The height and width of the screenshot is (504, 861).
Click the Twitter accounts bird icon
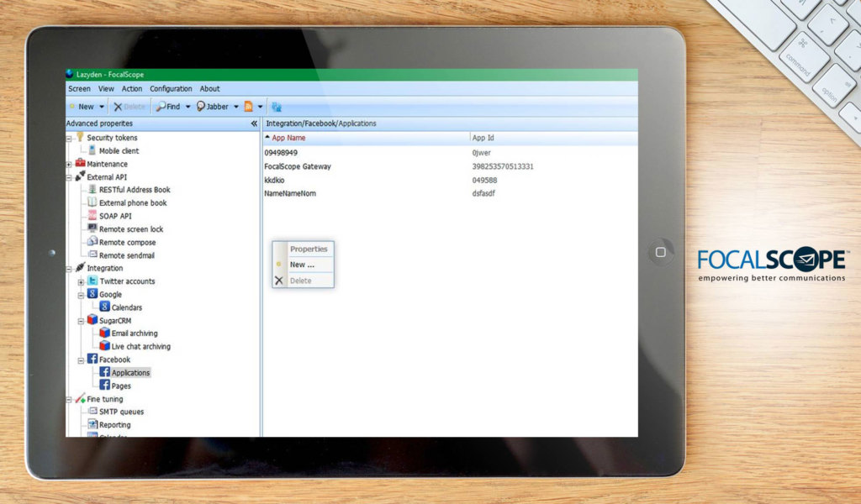click(92, 281)
